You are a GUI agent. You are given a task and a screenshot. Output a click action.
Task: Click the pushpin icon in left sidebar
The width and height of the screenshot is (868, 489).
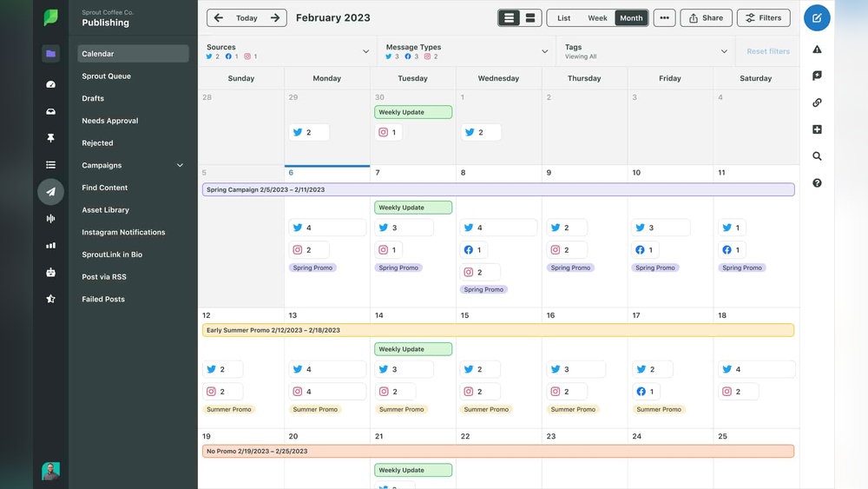coord(50,138)
